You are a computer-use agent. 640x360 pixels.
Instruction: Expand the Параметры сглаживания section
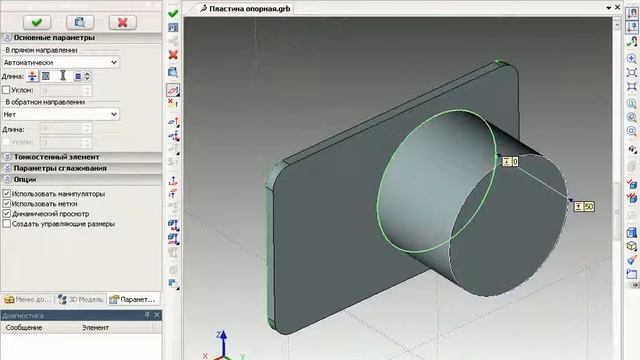[7, 168]
